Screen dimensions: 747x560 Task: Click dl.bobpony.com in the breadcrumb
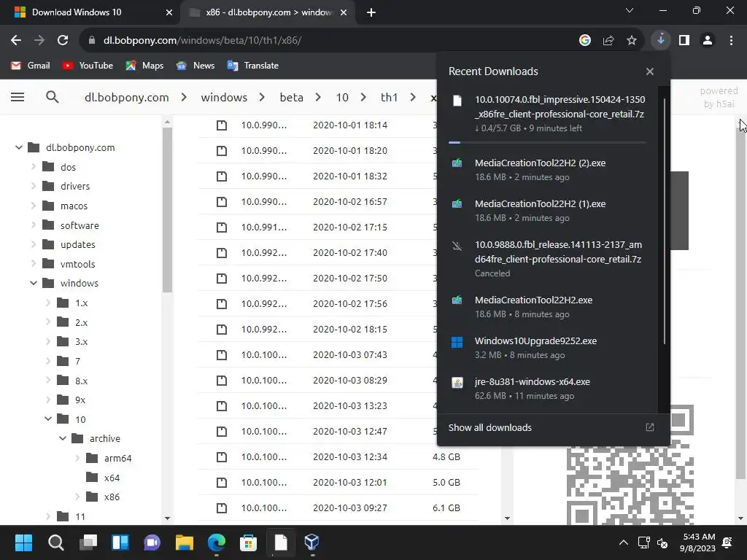(x=127, y=98)
